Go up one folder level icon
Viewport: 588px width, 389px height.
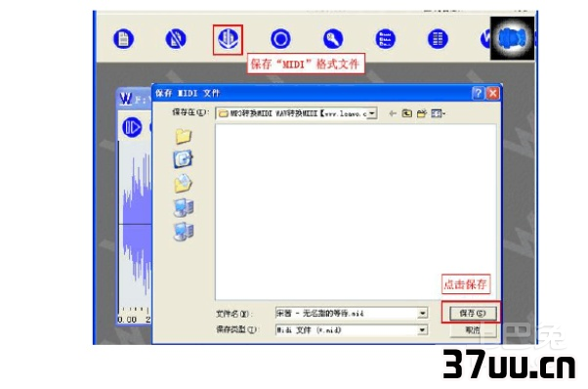point(407,113)
